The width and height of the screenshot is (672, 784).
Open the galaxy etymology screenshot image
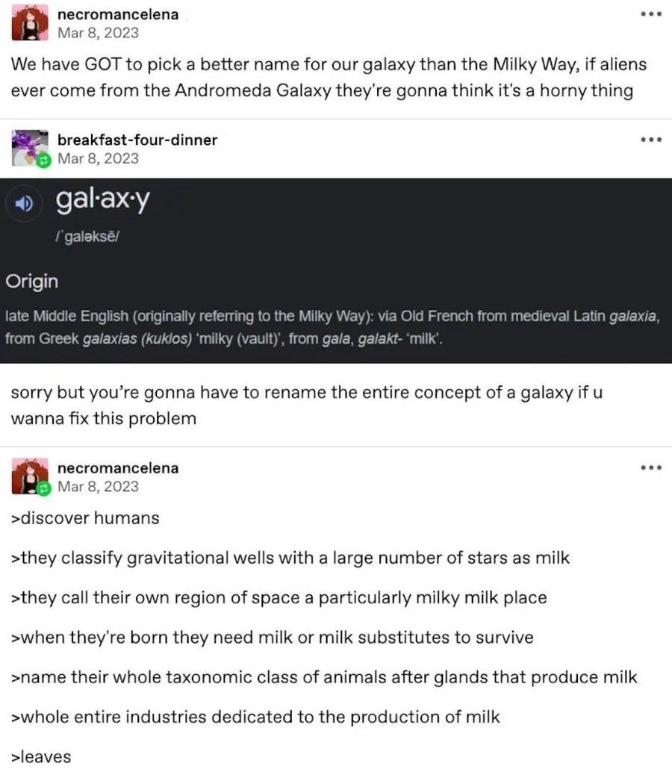coord(336,270)
